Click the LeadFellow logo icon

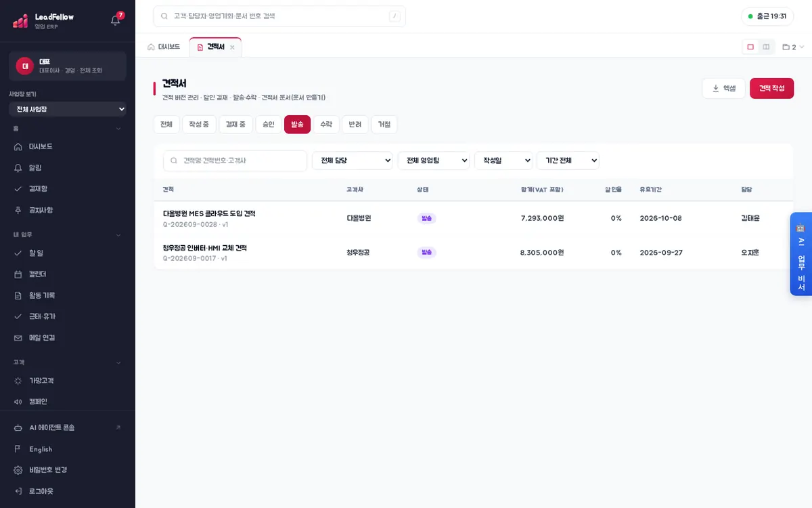[20, 20]
